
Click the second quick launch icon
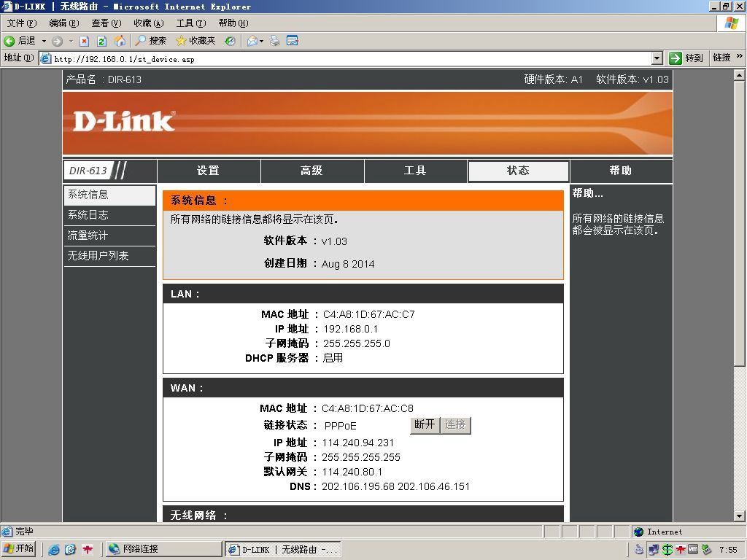(71, 550)
